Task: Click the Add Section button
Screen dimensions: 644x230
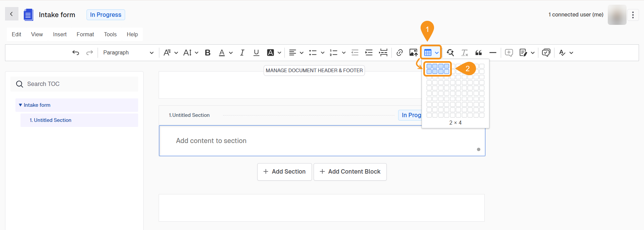Action: pyautogui.click(x=284, y=172)
